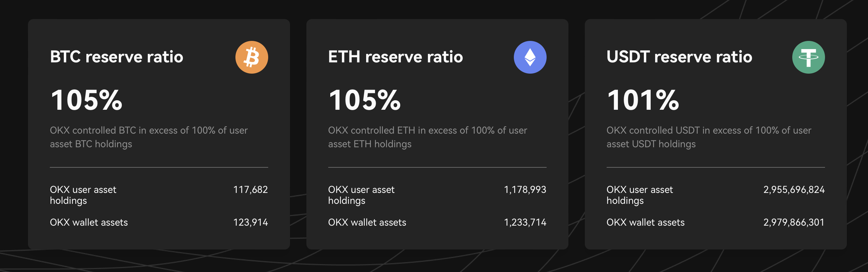Click OKX user asset holdings label in USDT card
868x272 pixels.
tap(640, 195)
